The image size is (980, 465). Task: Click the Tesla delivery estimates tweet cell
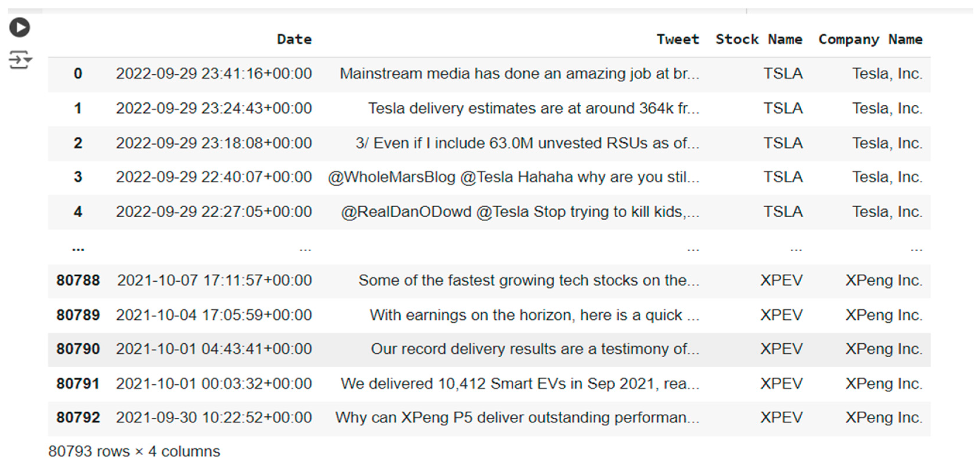pos(533,108)
